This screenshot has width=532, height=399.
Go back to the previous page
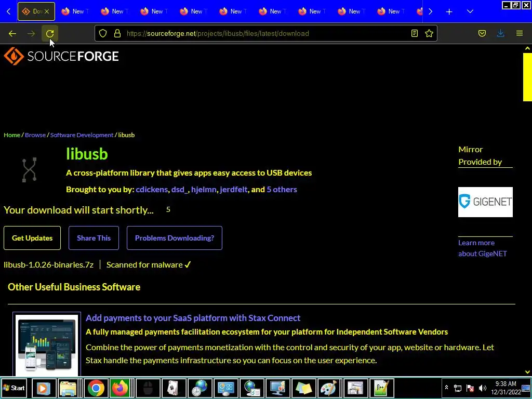coord(12,33)
